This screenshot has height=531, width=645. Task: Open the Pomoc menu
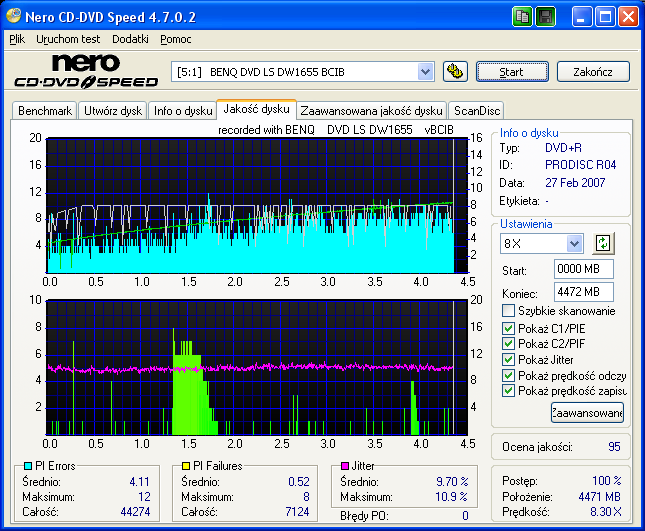pos(176,39)
